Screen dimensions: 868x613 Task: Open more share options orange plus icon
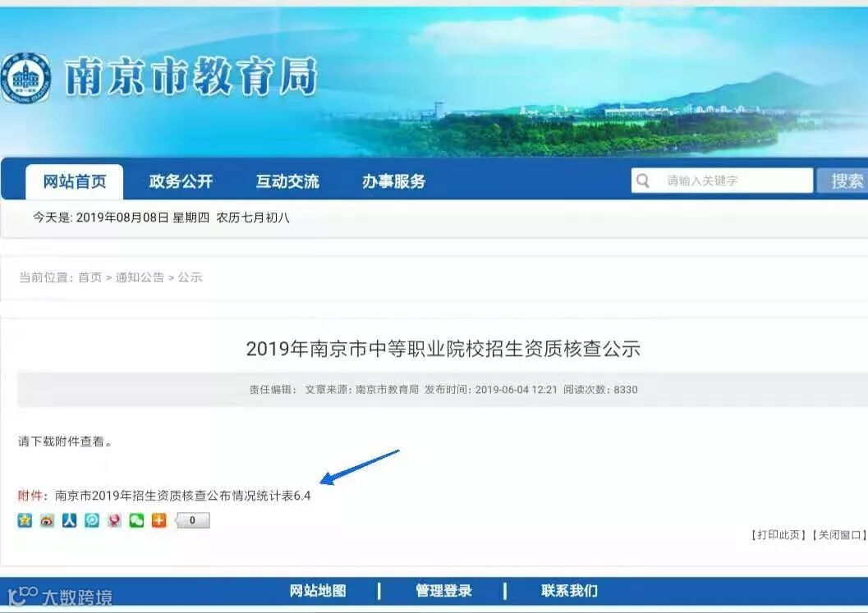pos(158,520)
